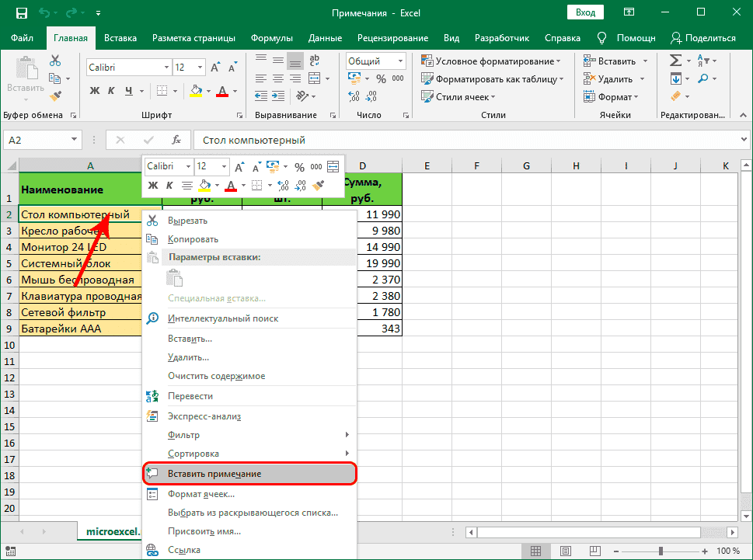Click into the formula bar text field
This screenshot has height=560, width=753.
(x=466, y=140)
